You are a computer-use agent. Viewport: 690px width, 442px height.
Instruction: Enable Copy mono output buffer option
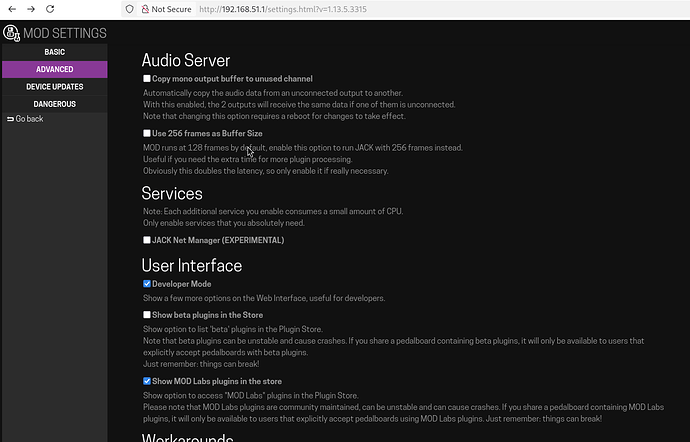coord(147,78)
